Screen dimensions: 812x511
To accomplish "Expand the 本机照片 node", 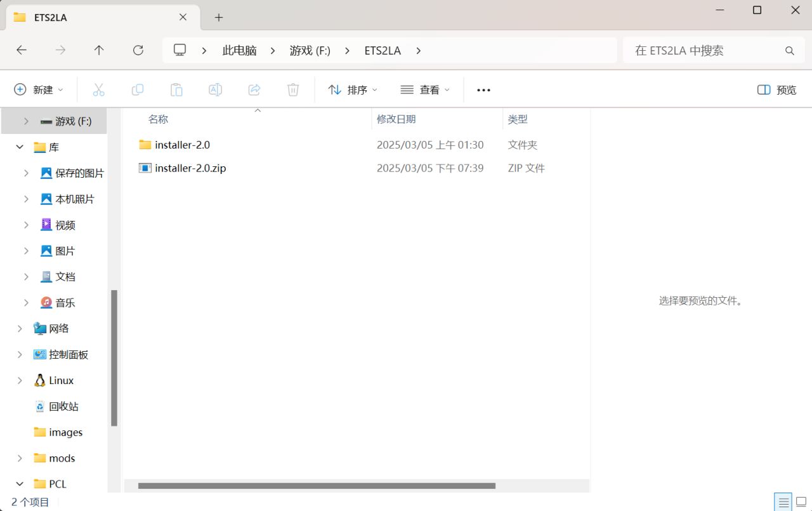I will (x=26, y=199).
